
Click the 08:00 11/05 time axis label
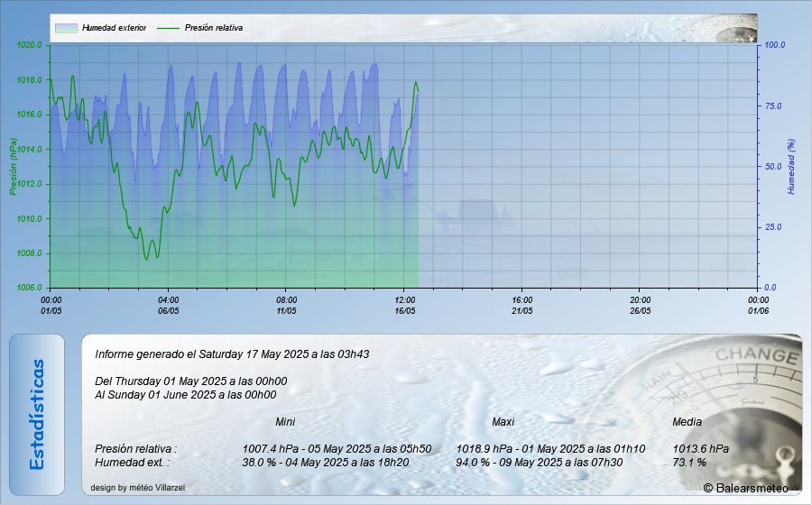coord(286,306)
